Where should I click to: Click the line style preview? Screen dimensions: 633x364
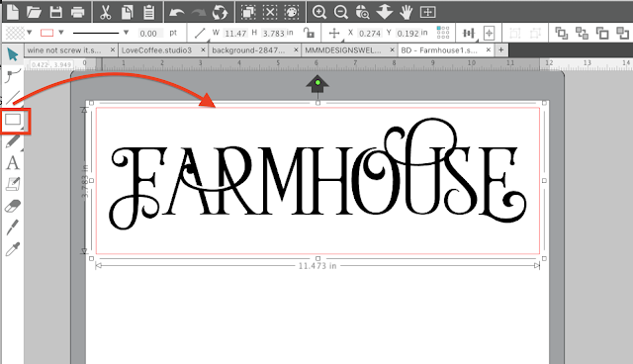[96, 33]
